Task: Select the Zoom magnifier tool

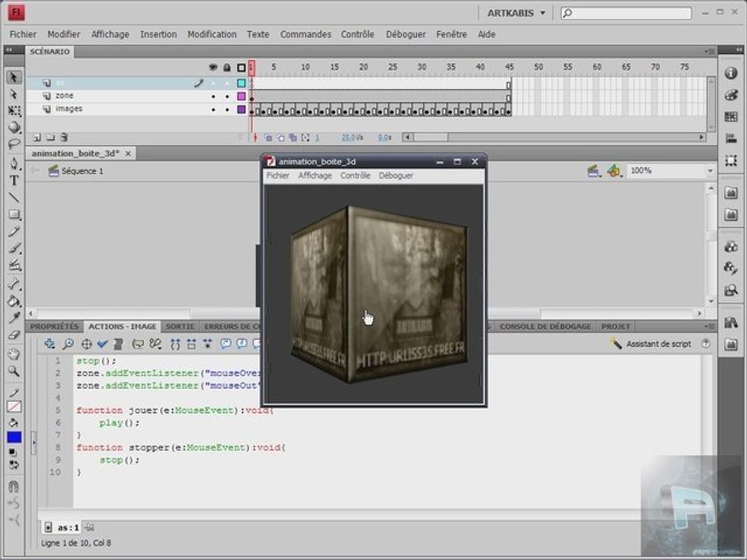Action: (14, 371)
